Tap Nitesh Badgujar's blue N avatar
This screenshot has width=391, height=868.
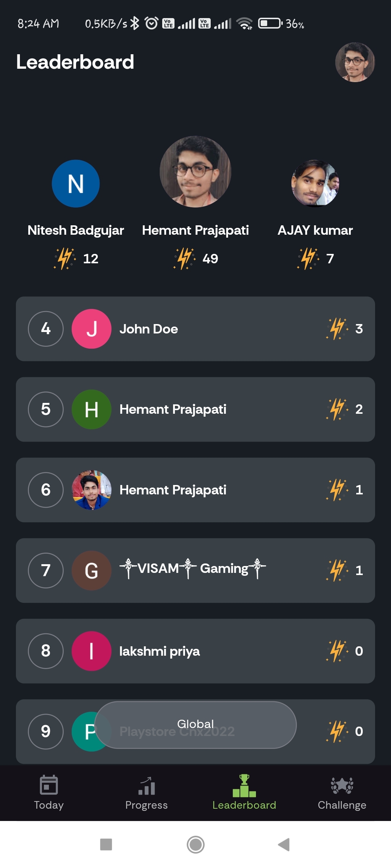click(76, 184)
